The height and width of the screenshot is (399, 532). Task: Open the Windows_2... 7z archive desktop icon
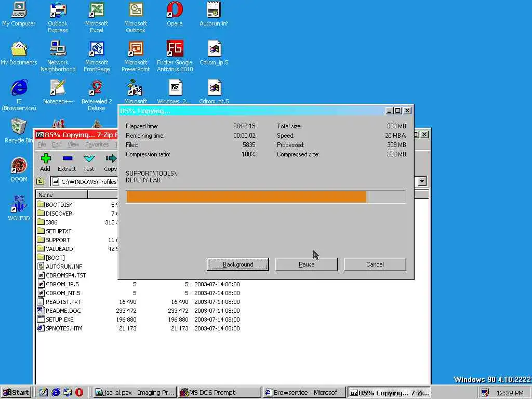coord(175,91)
